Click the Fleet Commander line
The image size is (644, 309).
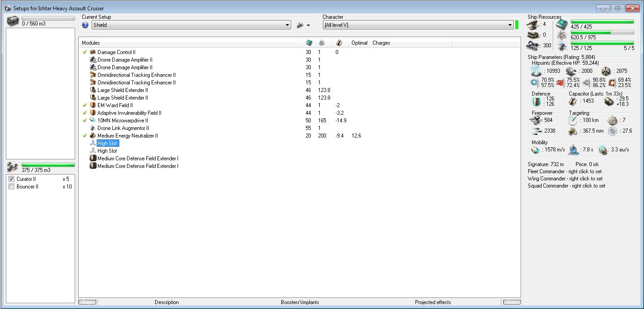click(x=564, y=171)
